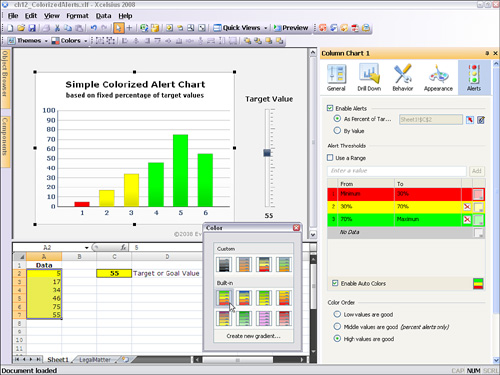500x375 pixels.
Task: Click the fx function icon in formula bar
Action: tap(123, 247)
